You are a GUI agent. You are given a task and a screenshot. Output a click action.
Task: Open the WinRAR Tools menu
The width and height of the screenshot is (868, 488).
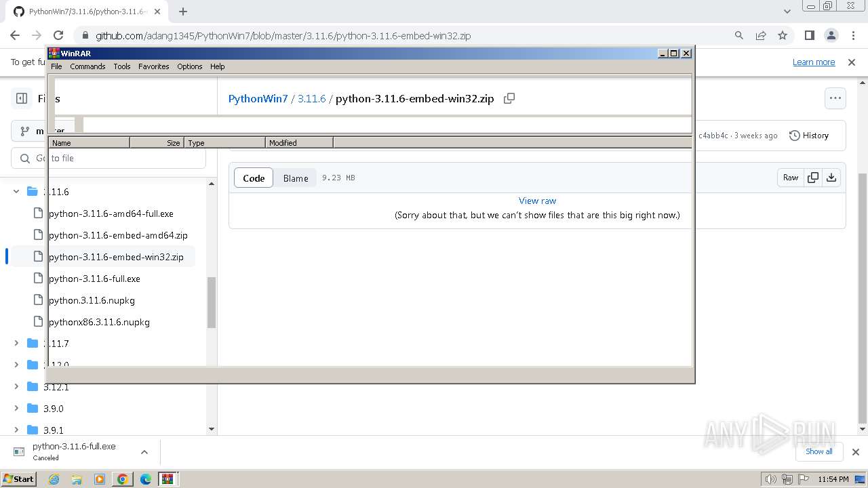pyautogui.click(x=122, y=66)
